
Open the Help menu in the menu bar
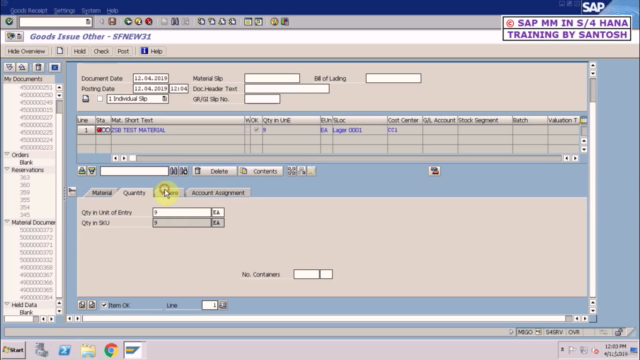click(112, 11)
